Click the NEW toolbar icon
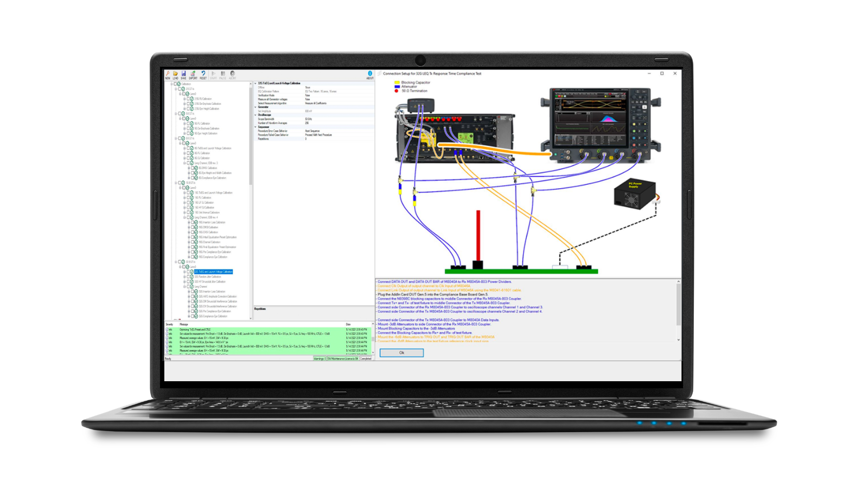 tap(168, 74)
